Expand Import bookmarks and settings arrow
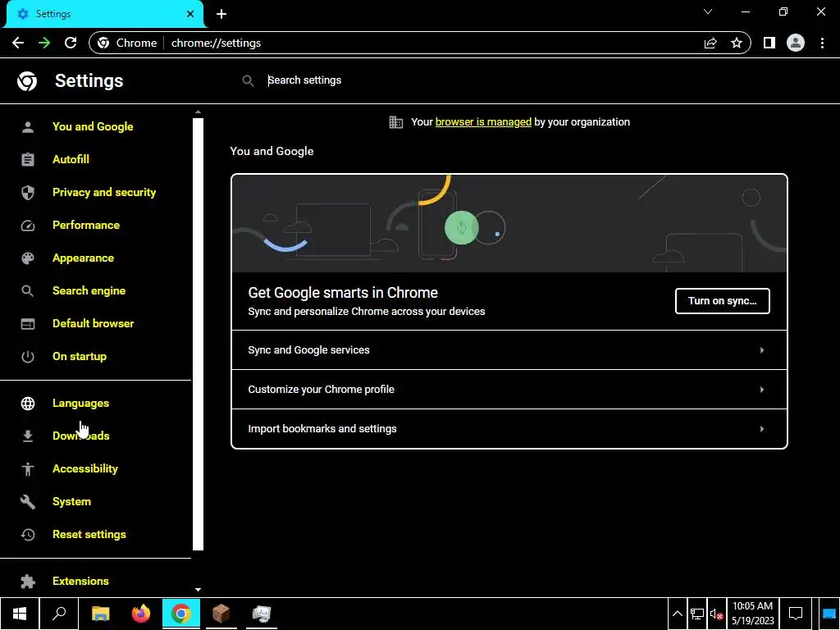The image size is (840, 630). tap(762, 428)
